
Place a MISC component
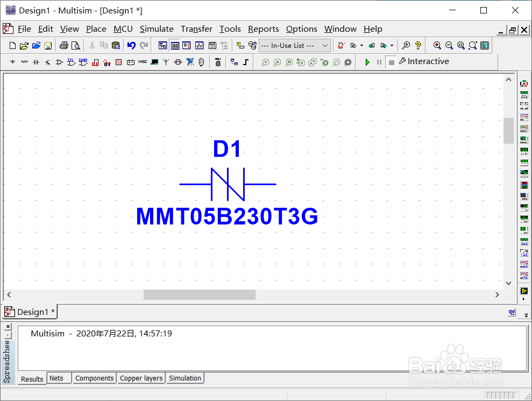click(x=143, y=62)
